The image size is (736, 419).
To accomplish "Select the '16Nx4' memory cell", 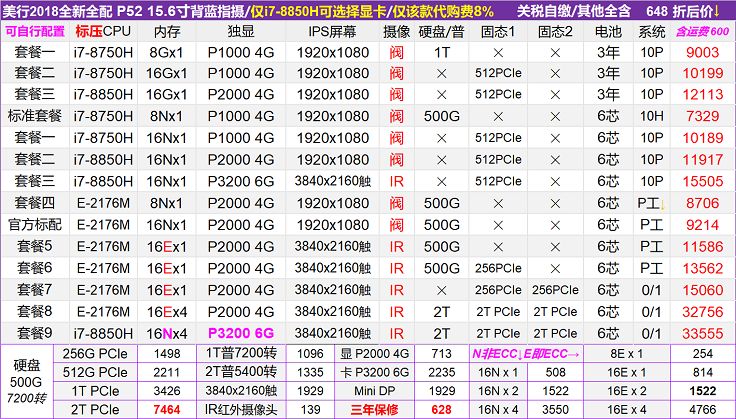I will (x=167, y=334).
